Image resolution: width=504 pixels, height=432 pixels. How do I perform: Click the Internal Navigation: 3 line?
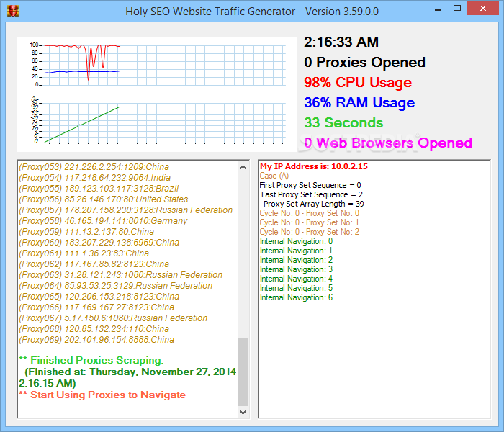click(x=296, y=269)
